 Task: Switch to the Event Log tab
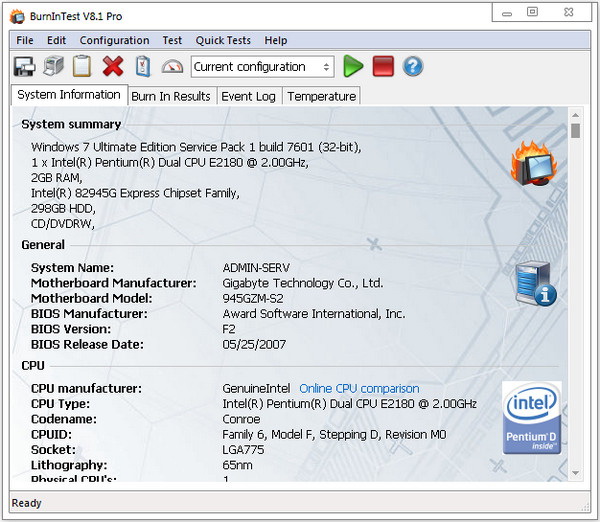coord(248,96)
